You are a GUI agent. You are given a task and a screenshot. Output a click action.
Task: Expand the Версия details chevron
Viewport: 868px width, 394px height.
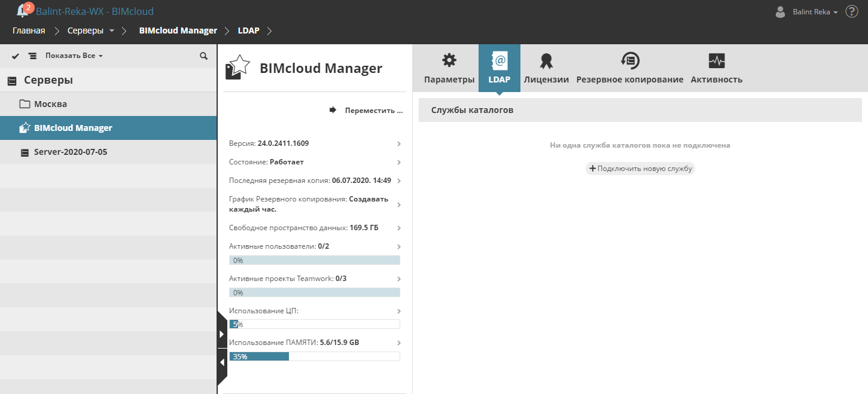tap(399, 144)
